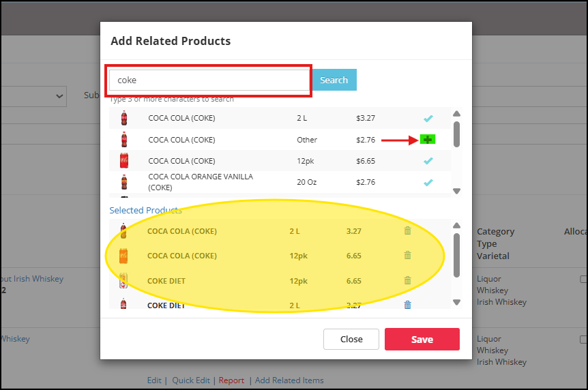Viewport: 588px width, 390px height.
Task: Click the Edit link at the bottom
Action: [x=154, y=380]
